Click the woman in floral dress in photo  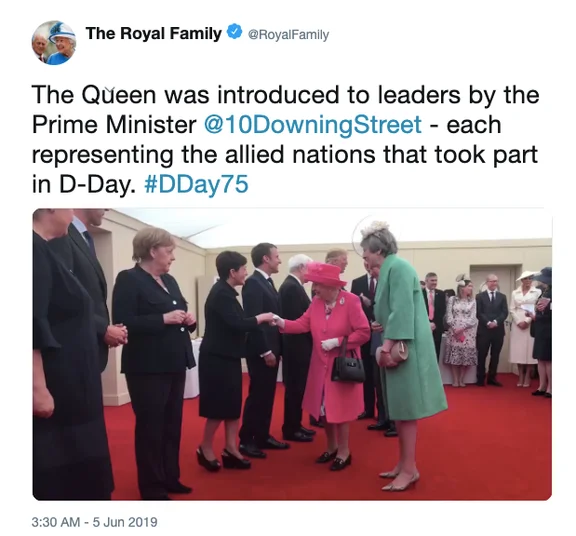(x=461, y=331)
